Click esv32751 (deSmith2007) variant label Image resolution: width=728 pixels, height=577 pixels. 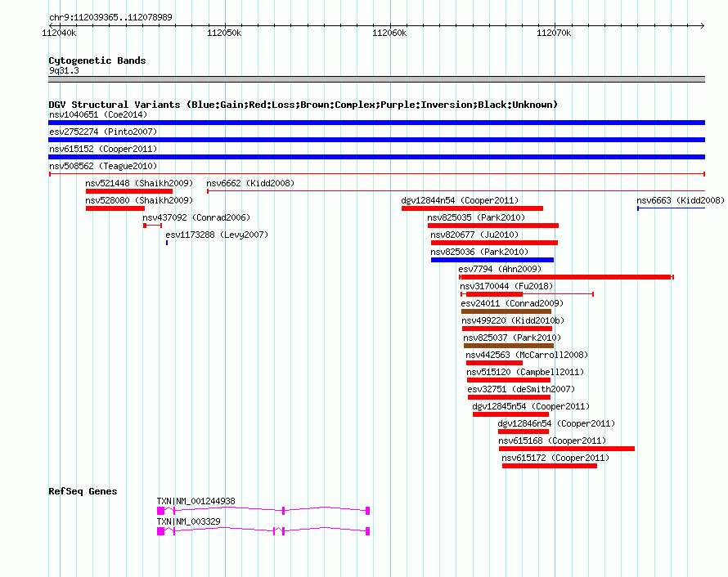521,389
